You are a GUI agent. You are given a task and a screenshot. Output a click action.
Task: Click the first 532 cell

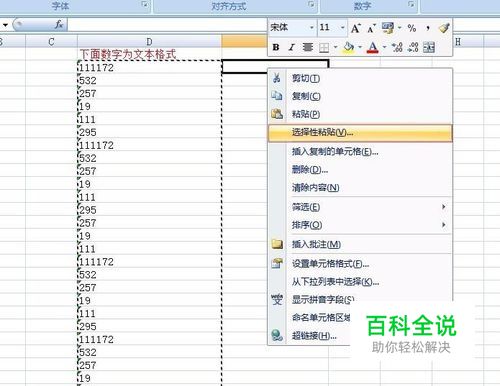tap(149, 80)
